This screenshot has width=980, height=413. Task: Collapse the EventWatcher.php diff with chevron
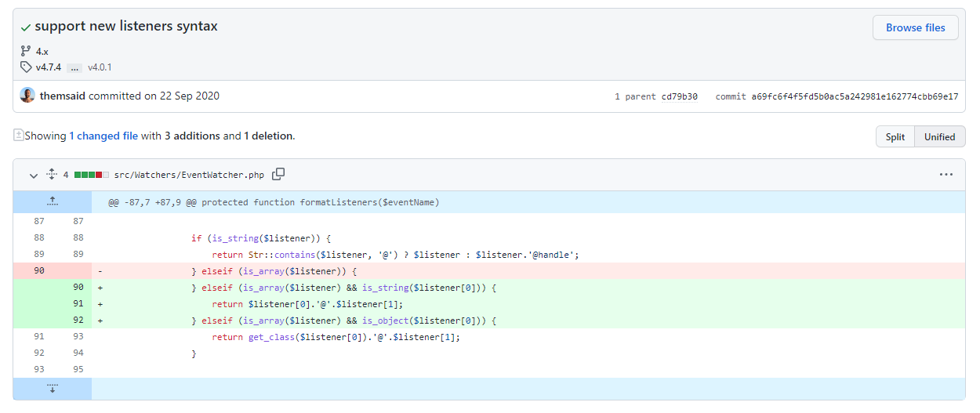33,175
